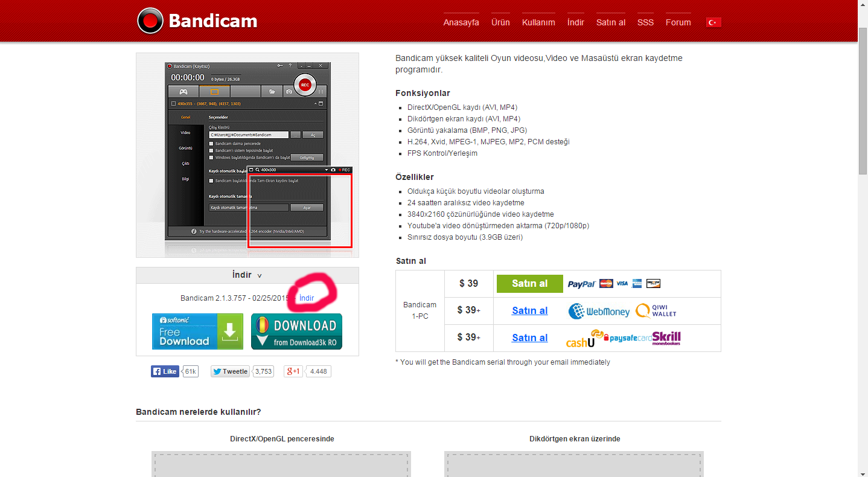Open the Anasayfa navigation item

[x=461, y=22]
